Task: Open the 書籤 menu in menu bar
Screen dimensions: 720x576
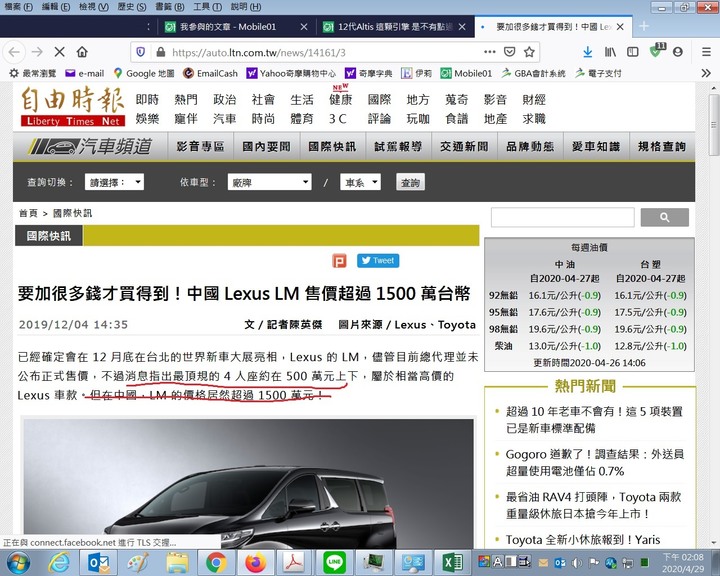Action: [x=169, y=6]
